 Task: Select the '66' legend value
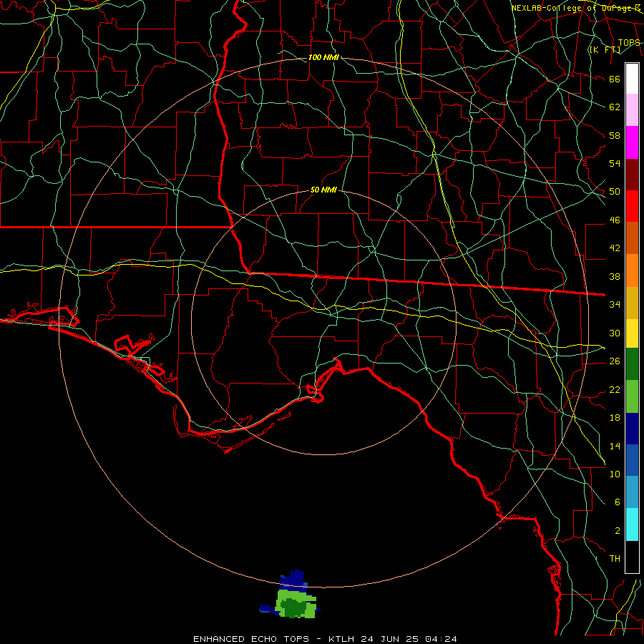(x=615, y=79)
